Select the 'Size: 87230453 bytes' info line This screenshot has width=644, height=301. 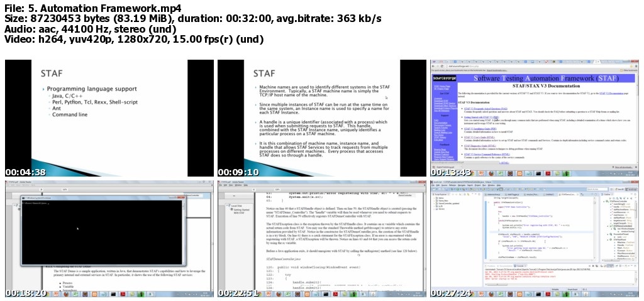[192, 19]
